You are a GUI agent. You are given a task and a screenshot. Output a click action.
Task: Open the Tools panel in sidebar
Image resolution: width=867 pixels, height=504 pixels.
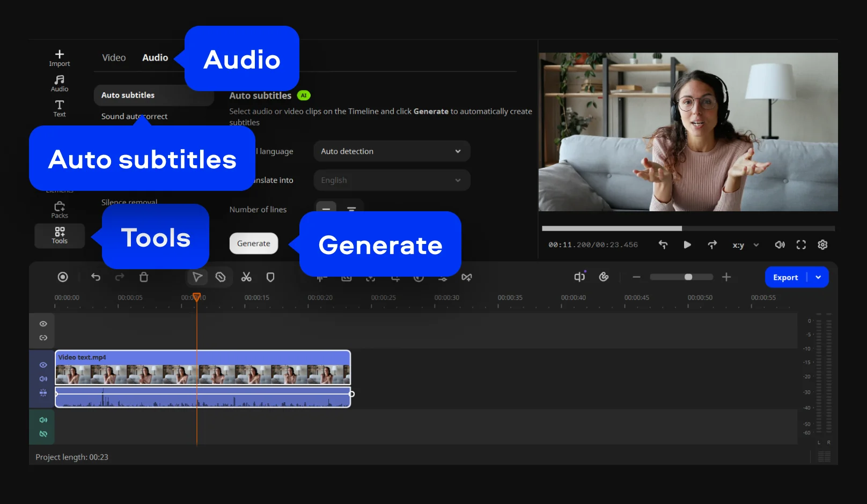[60, 235]
